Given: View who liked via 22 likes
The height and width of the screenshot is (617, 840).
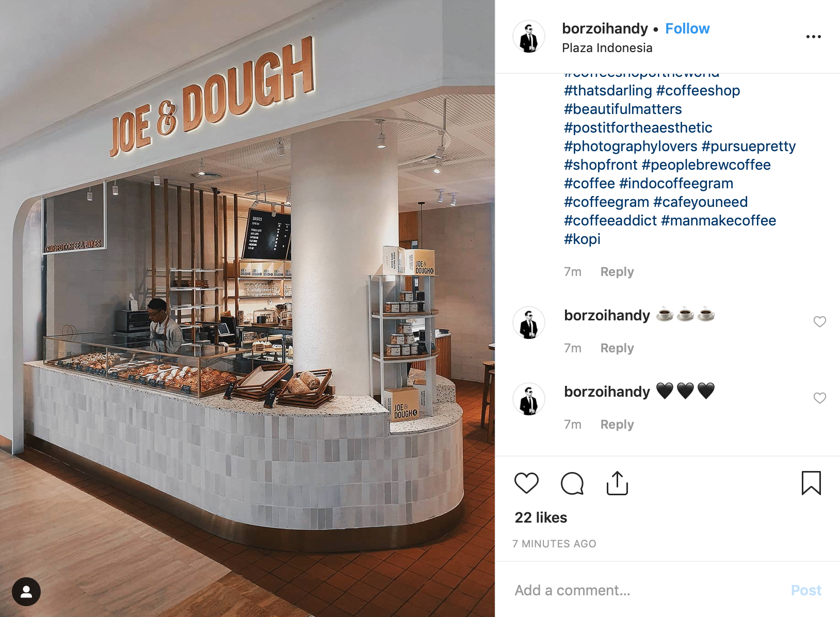Looking at the screenshot, I should [x=541, y=517].
